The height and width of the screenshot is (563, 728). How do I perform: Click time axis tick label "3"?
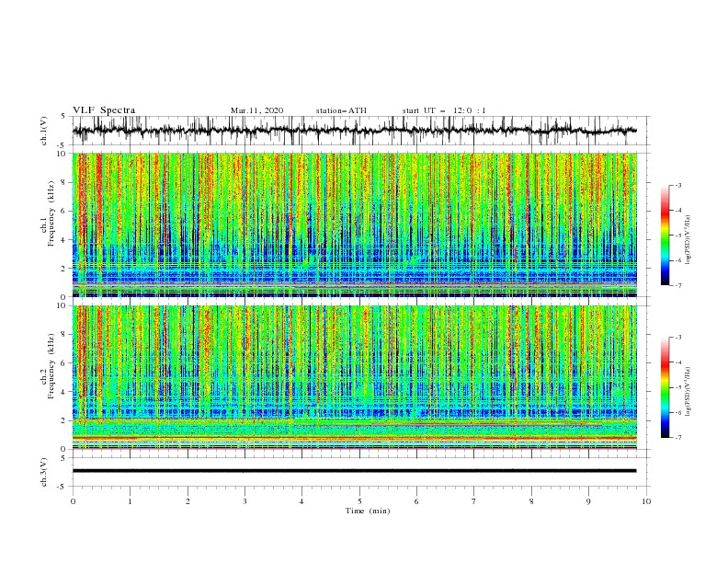(245, 501)
